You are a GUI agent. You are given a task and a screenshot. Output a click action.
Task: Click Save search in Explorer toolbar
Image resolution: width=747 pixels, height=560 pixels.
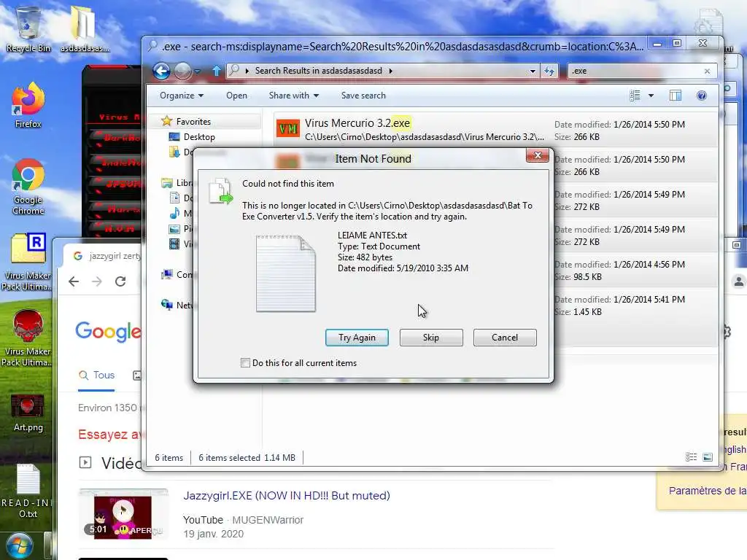point(363,96)
